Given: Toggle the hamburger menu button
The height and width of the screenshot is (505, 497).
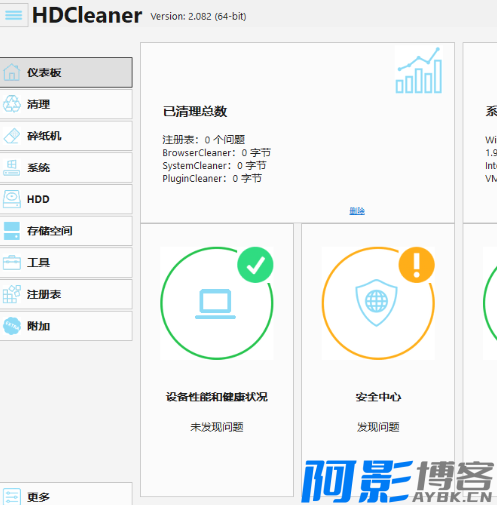Looking at the screenshot, I should pos(13,15).
